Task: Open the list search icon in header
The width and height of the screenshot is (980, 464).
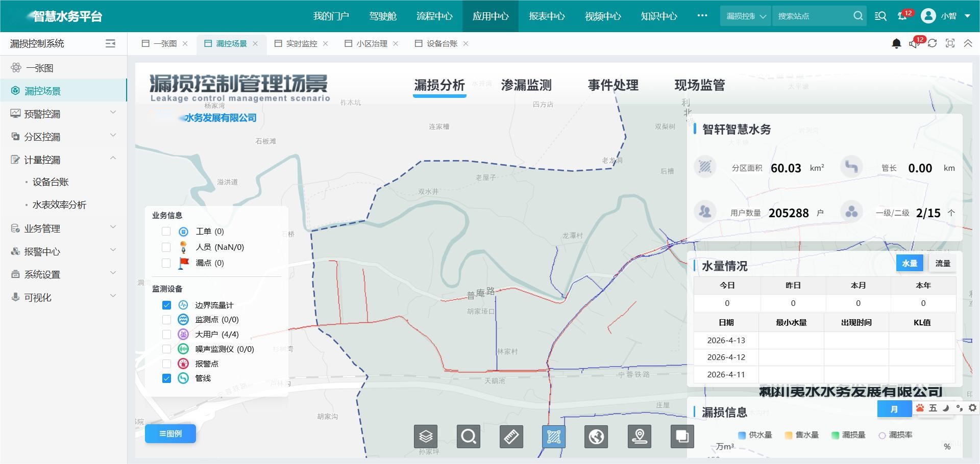Action: coord(880,16)
